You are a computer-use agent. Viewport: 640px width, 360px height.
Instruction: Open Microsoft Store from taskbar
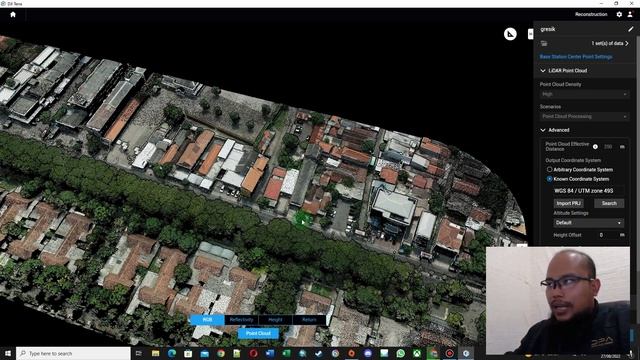tap(188, 353)
